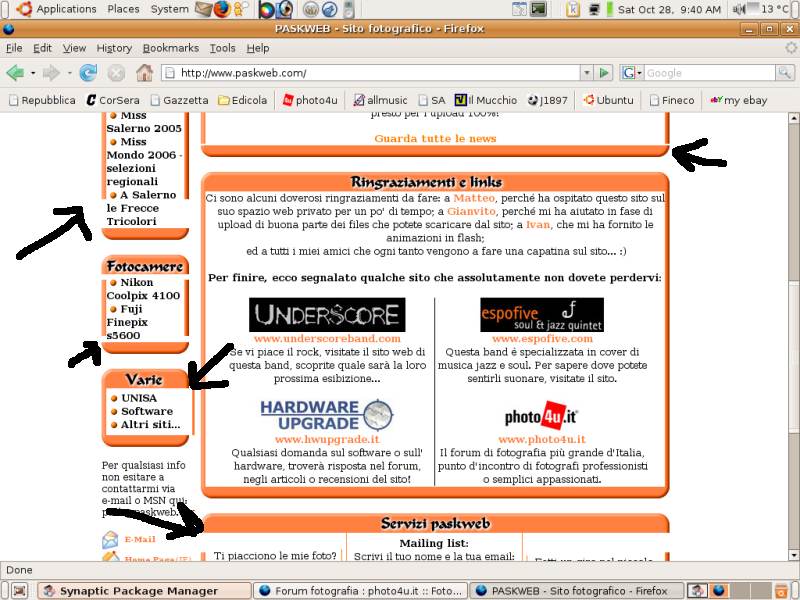Open the View menu

click(x=74, y=48)
